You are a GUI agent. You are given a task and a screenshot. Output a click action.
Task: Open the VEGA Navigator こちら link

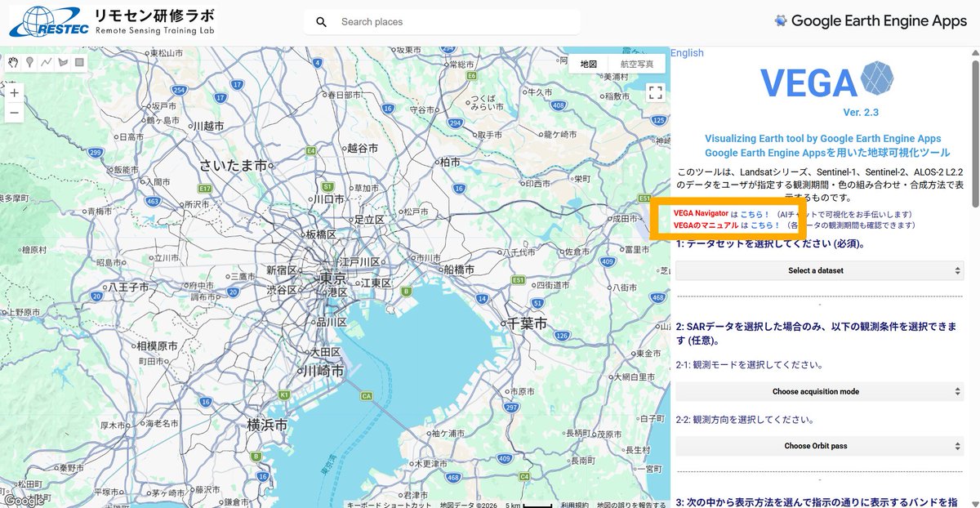point(754,213)
